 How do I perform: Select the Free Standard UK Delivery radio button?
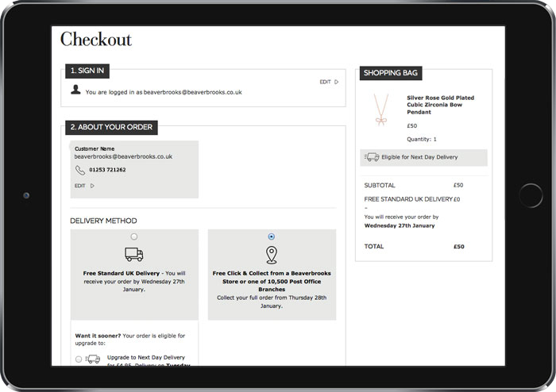click(x=133, y=236)
